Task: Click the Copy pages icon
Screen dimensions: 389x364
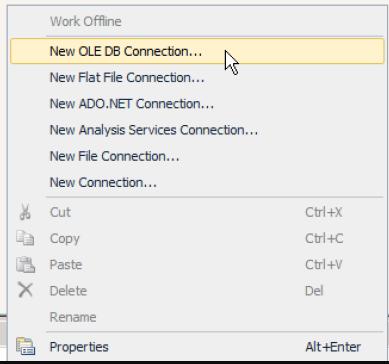Action: 25,238
